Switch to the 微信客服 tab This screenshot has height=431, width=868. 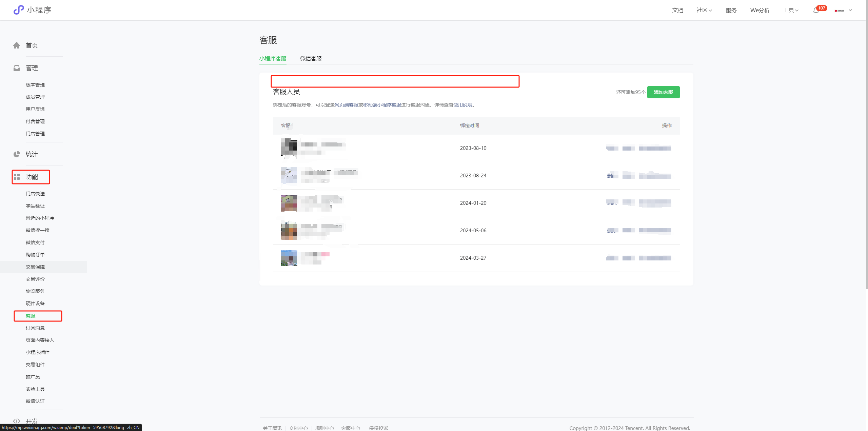(x=311, y=58)
